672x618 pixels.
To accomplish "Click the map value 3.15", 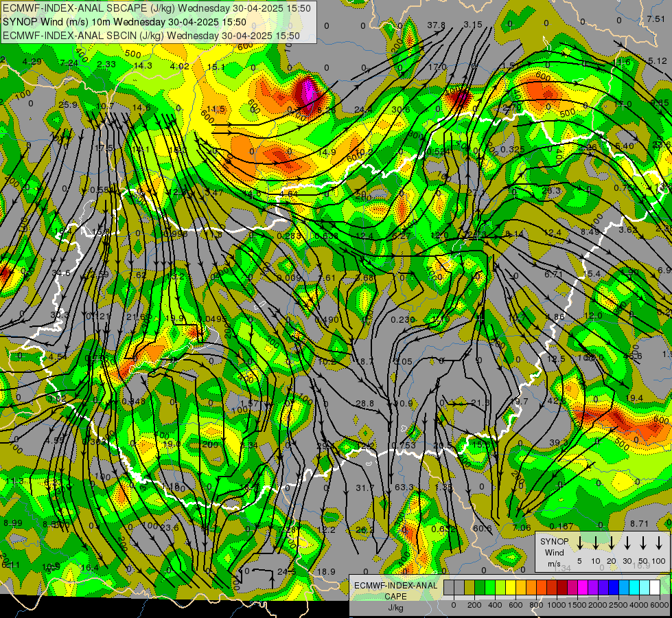I will [x=473, y=25].
